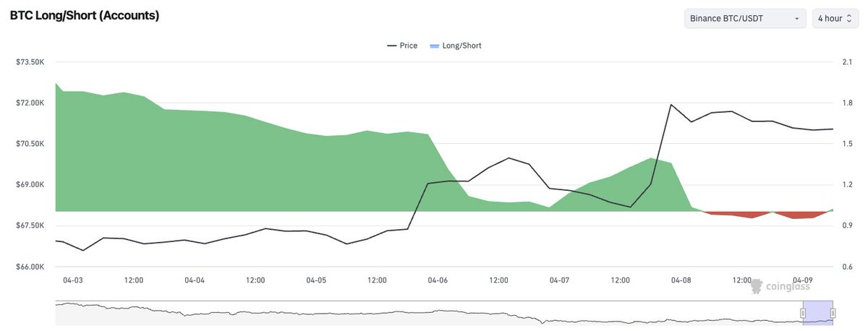Image resolution: width=868 pixels, height=331 pixels.
Task: Click the 2.1 ratio axis label
Action: [x=847, y=62]
